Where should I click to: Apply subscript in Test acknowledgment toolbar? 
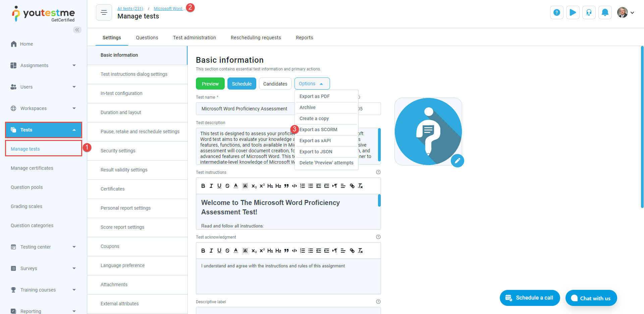pyautogui.click(x=254, y=251)
